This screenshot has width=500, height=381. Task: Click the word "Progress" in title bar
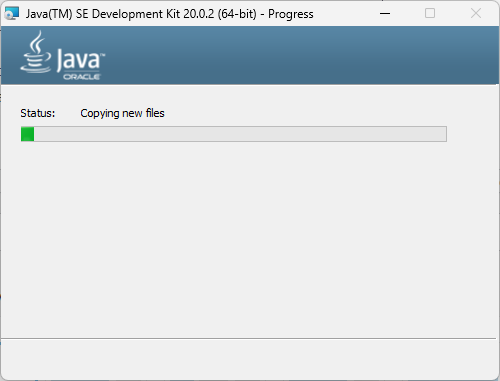point(291,14)
